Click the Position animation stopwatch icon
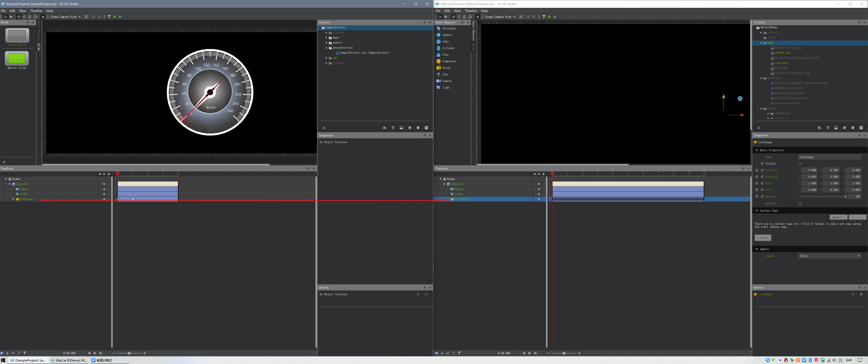This screenshot has width=868, height=364. point(757,170)
